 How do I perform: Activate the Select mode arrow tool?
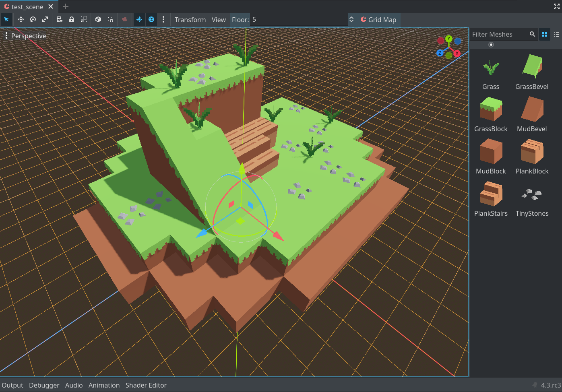(6, 19)
